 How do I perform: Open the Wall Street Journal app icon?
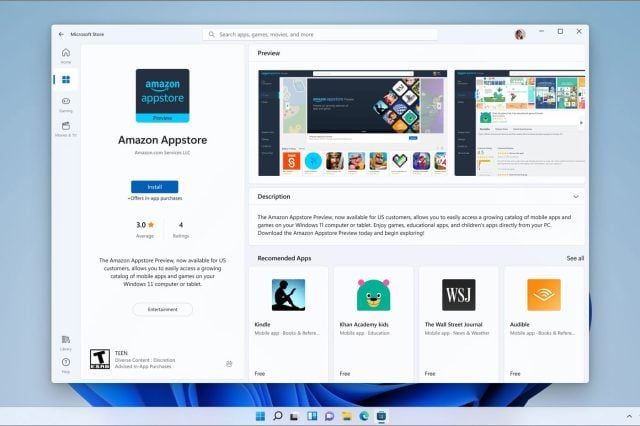point(458,295)
